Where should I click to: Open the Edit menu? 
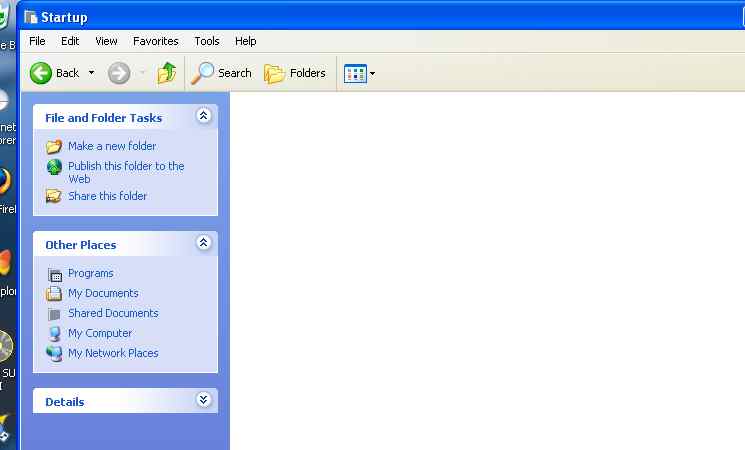[x=70, y=41]
